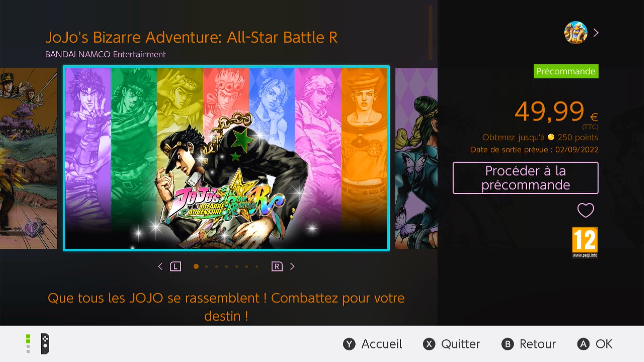Image resolution: width=644 pixels, height=362 pixels.
Task: Go to the previous screenshot with the left chevron
Action: 160,266
